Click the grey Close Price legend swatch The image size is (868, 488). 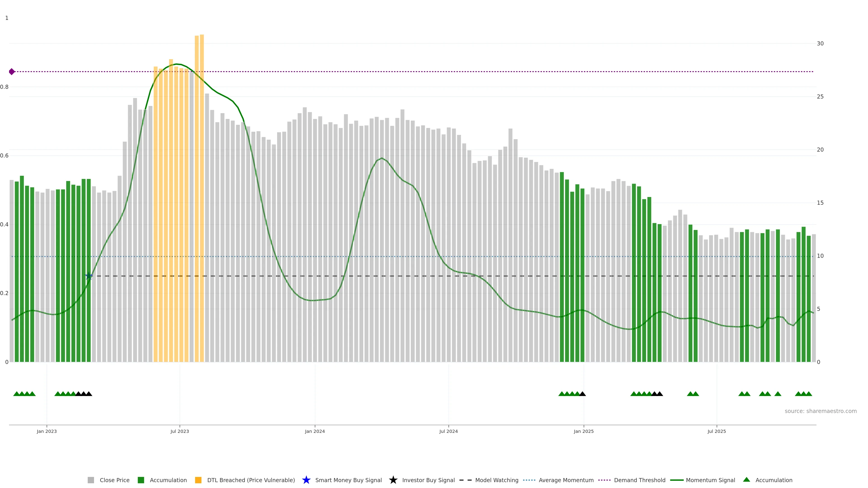coord(91,480)
